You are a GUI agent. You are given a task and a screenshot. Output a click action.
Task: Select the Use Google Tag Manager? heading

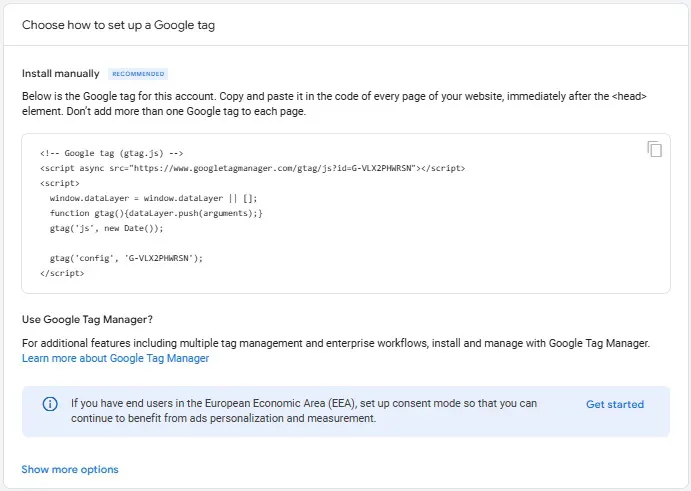coord(87,320)
